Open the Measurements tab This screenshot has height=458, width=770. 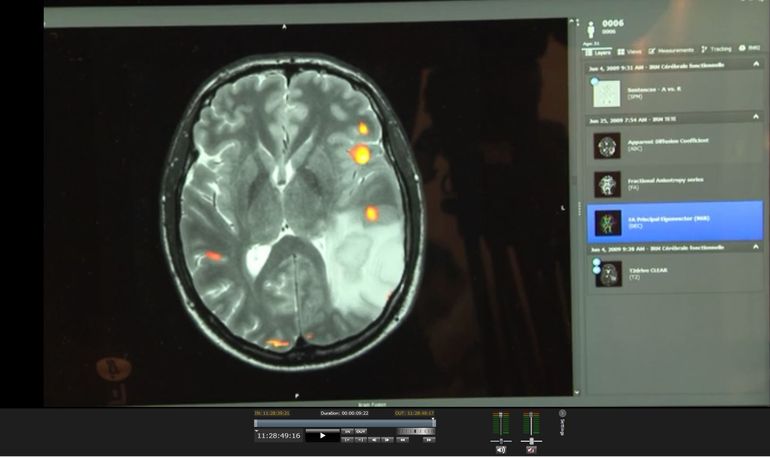click(x=670, y=50)
